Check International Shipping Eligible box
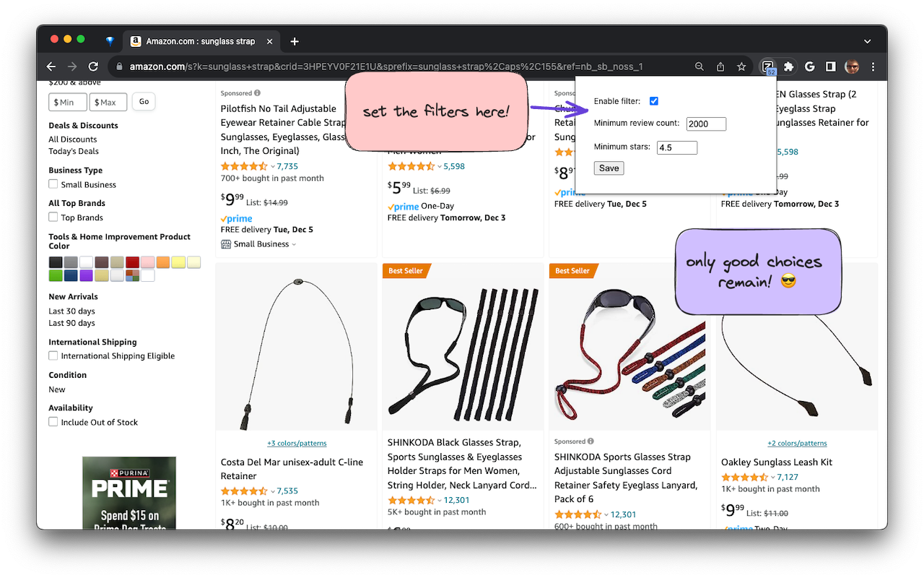The image size is (924, 578). (x=53, y=355)
